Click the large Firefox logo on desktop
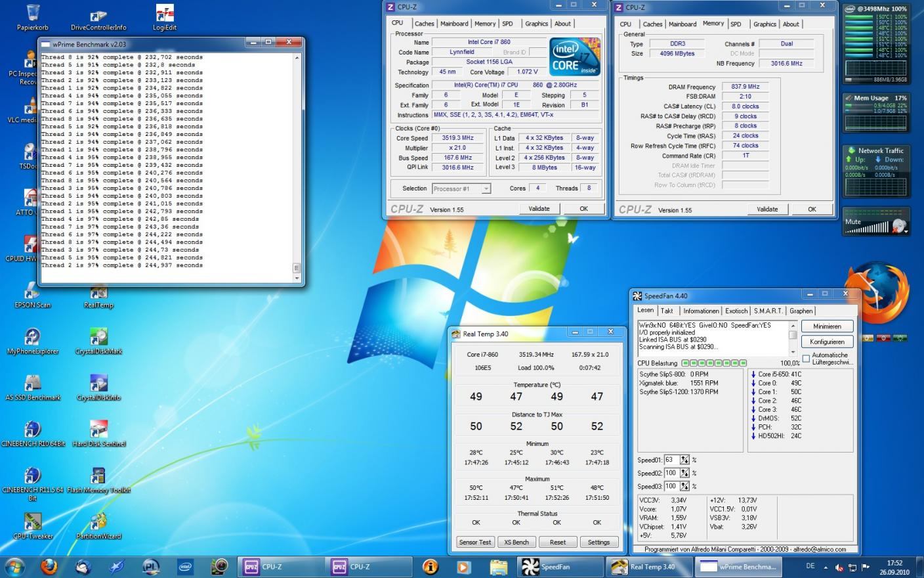This screenshot has height=578, width=924. [877, 292]
